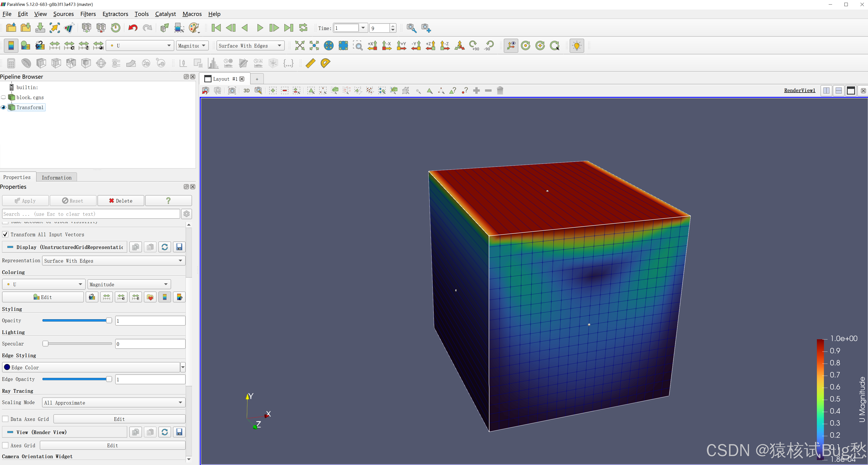Uncheck Transform All Input Vectors

pyautogui.click(x=5, y=234)
